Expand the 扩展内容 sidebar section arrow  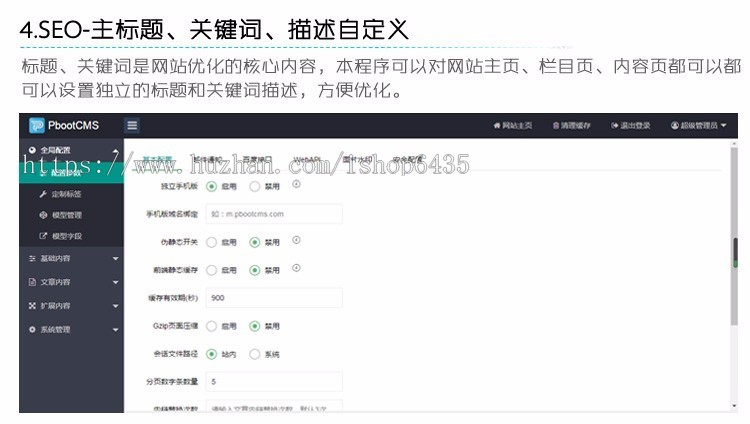pyautogui.click(x=115, y=305)
